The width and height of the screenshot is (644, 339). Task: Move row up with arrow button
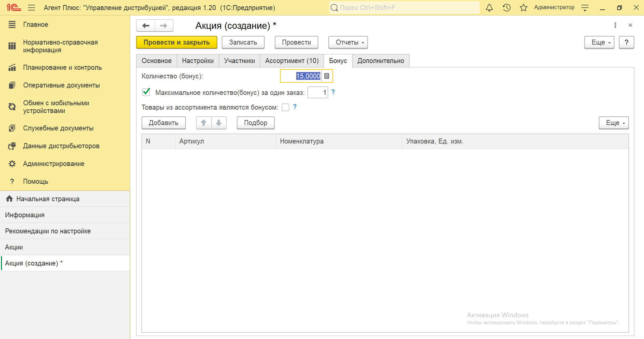pos(204,123)
